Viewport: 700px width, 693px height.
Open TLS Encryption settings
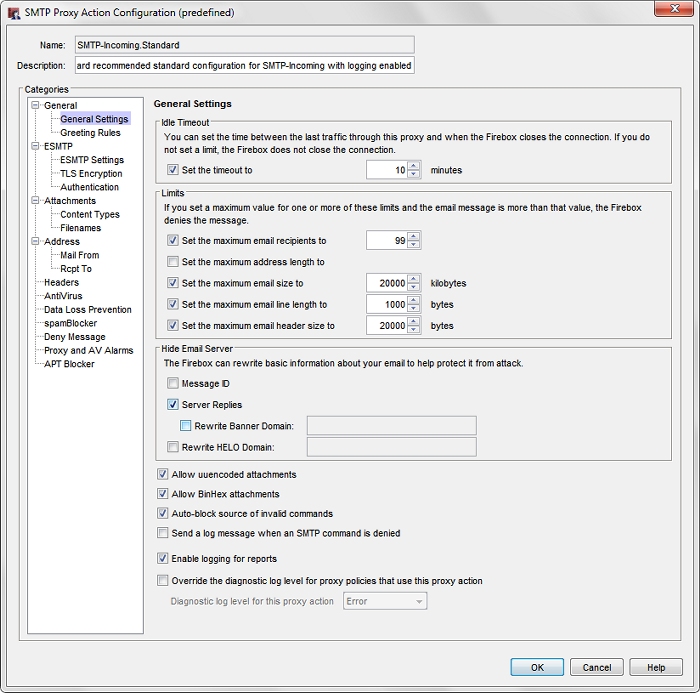(91, 174)
